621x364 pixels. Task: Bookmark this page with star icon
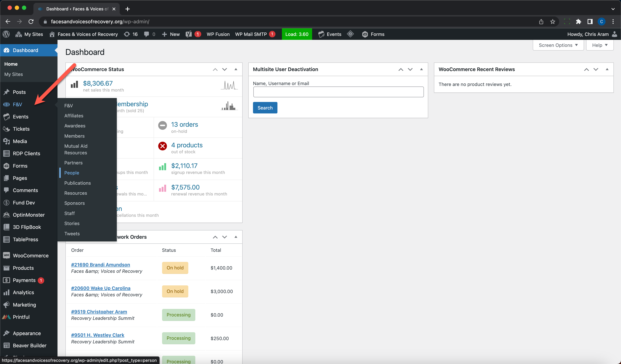click(553, 22)
